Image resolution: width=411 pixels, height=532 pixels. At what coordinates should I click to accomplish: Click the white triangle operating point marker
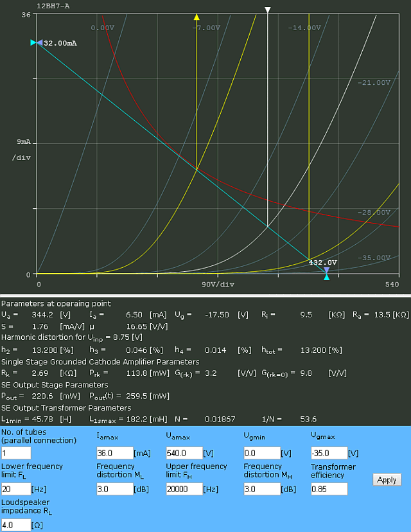pyautogui.click(x=268, y=10)
